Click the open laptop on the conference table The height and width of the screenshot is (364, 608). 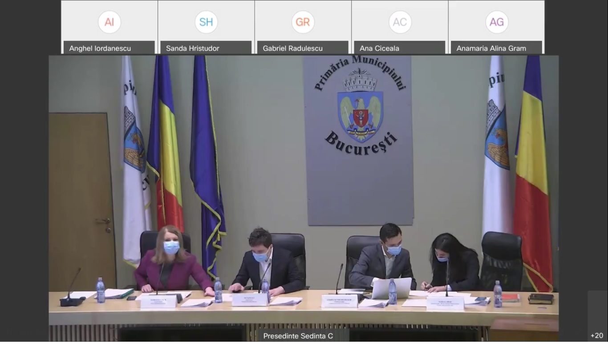(392, 289)
